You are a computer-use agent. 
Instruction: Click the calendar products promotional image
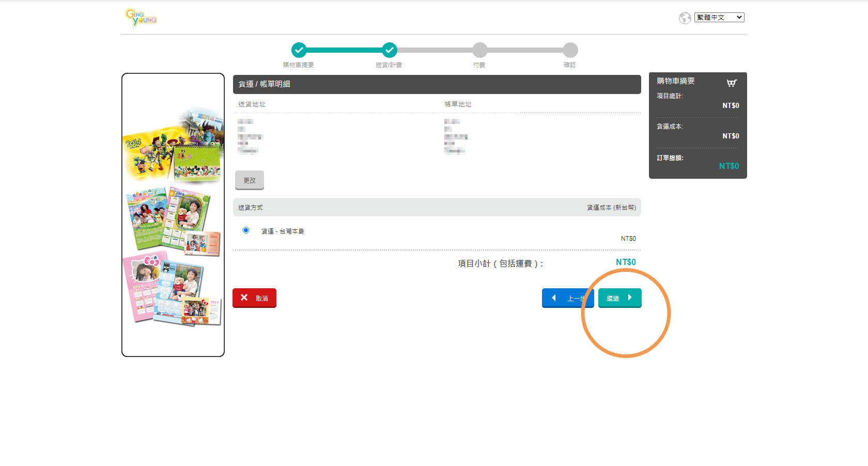click(173, 215)
